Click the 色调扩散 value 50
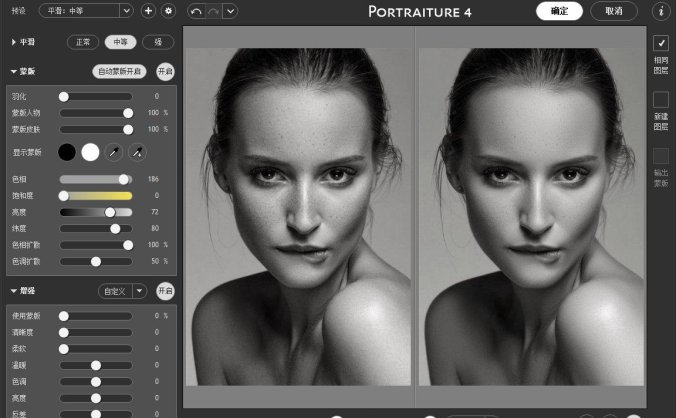 pyautogui.click(x=155, y=261)
